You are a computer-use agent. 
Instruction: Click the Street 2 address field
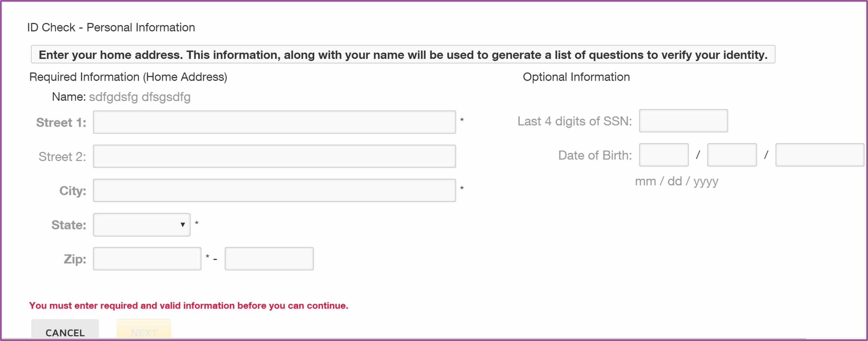click(274, 156)
